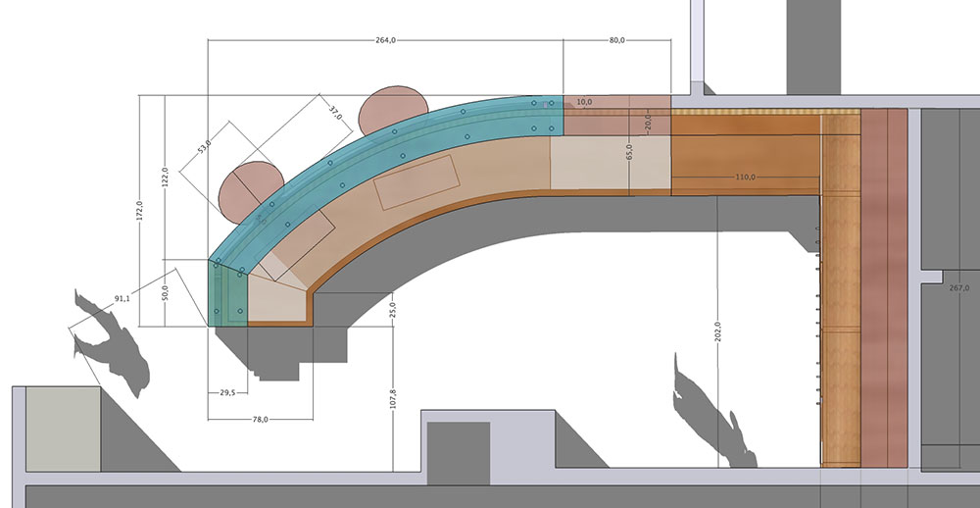The width and height of the screenshot is (980, 508).
Task: Click the 110,0 dimension on wood counter
Action: pos(745,178)
